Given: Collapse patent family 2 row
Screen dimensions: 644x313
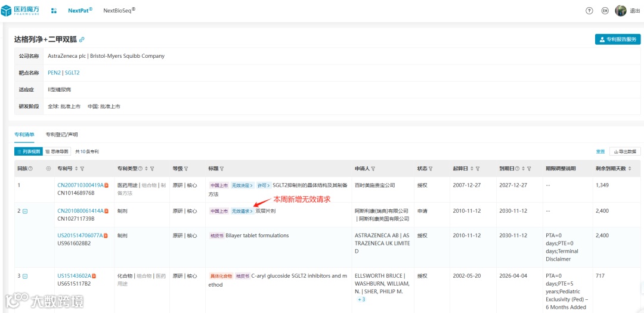Looking at the screenshot, I should (x=24, y=211).
